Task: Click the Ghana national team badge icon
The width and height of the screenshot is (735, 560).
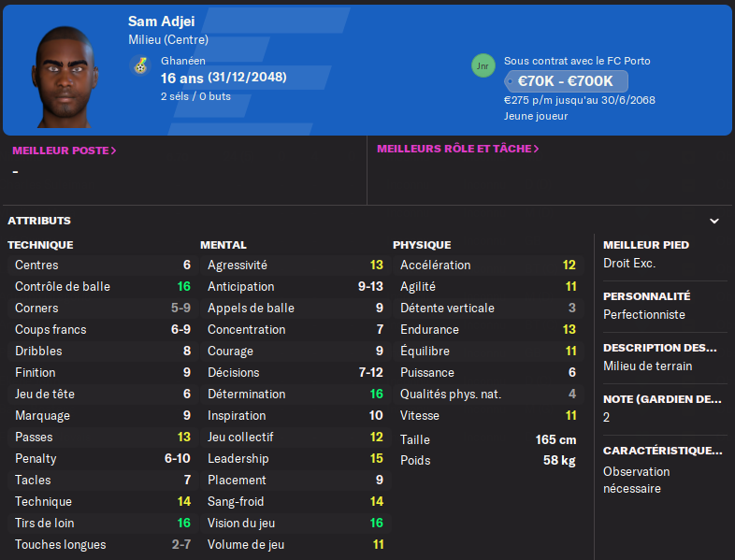Action: pyautogui.click(x=139, y=65)
